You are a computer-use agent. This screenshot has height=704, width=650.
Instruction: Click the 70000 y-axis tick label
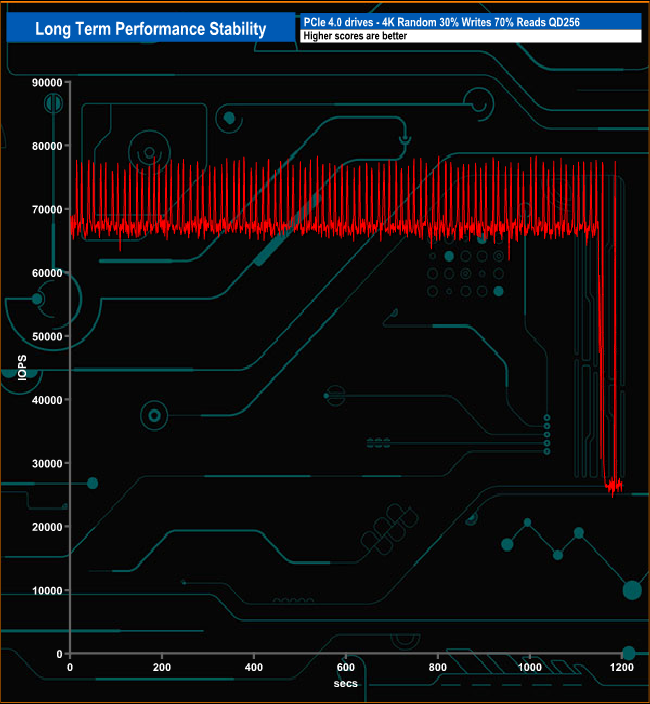[x=46, y=209]
